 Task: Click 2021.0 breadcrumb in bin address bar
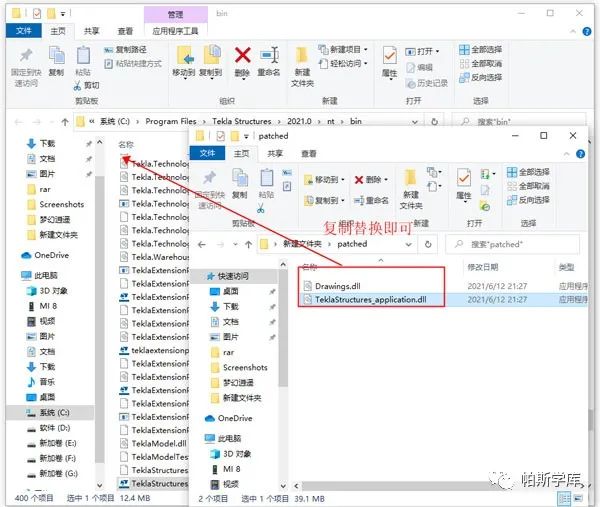coord(299,121)
